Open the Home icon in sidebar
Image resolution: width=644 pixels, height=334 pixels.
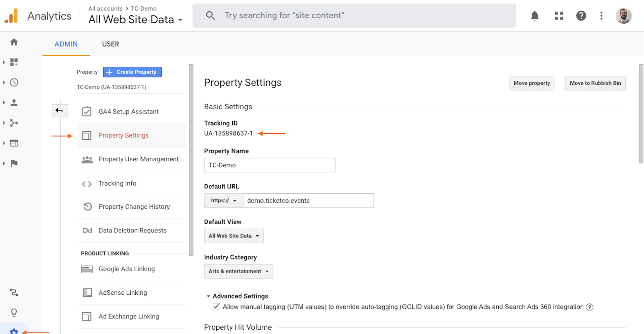point(14,42)
